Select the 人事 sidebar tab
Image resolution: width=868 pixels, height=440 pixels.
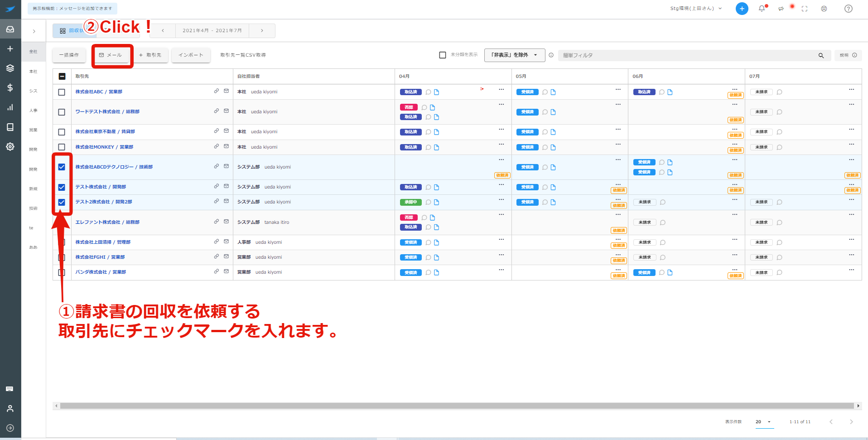[x=34, y=111]
